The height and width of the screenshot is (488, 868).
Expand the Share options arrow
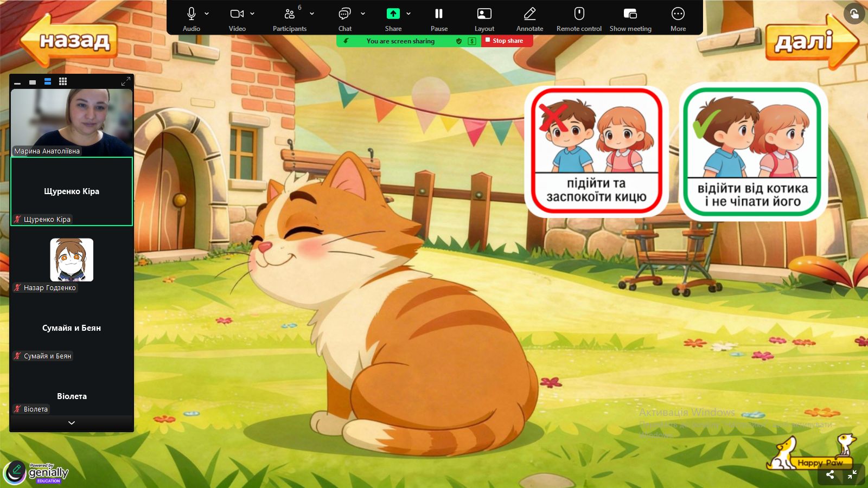[409, 14]
